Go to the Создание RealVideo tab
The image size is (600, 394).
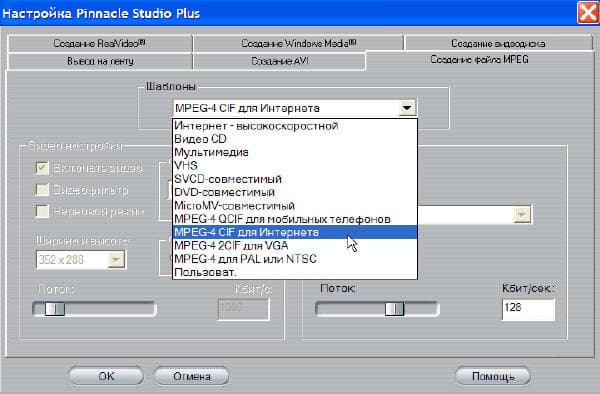99,43
